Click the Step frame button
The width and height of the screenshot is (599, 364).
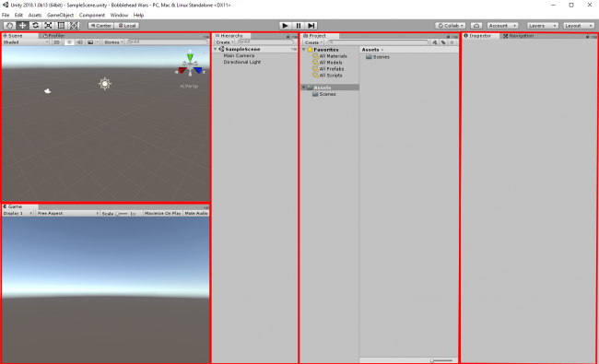[311, 26]
